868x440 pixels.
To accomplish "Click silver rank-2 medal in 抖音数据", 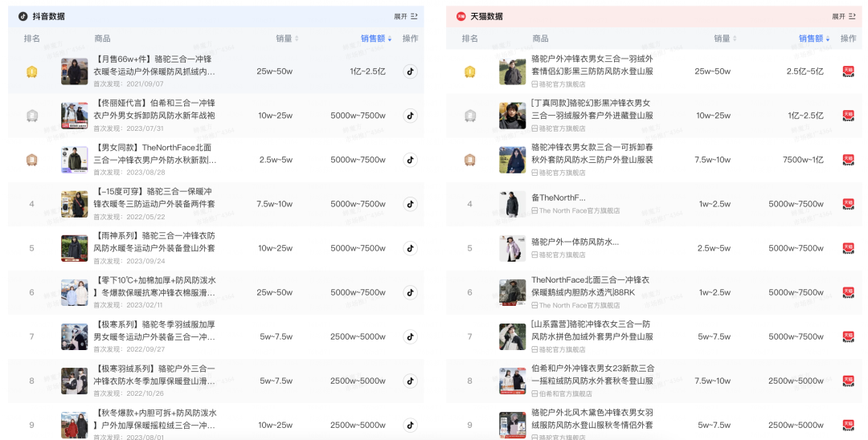I will [32, 116].
